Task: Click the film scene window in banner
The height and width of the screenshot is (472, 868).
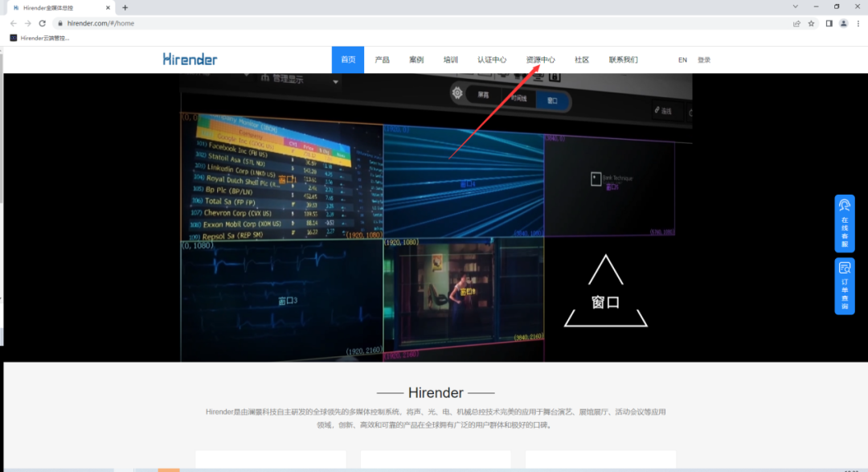Action: (x=464, y=293)
